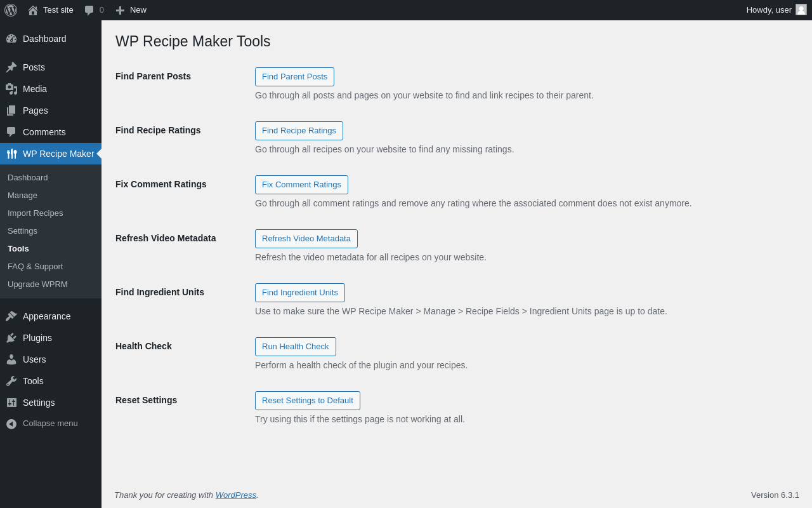Screen dimensions: 812x508
Task: Click the Appearance brush icon
Action: (x=11, y=316)
